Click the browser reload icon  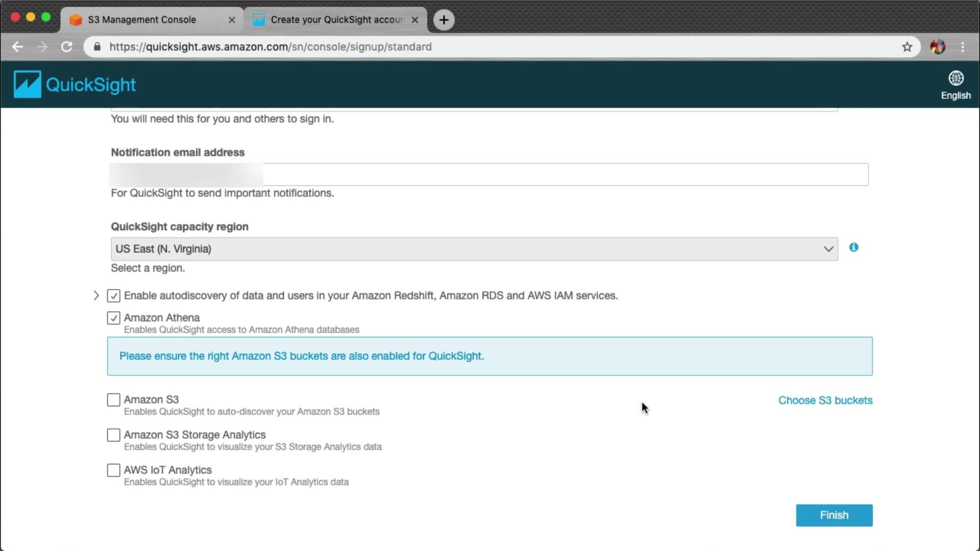pyautogui.click(x=67, y=47)
